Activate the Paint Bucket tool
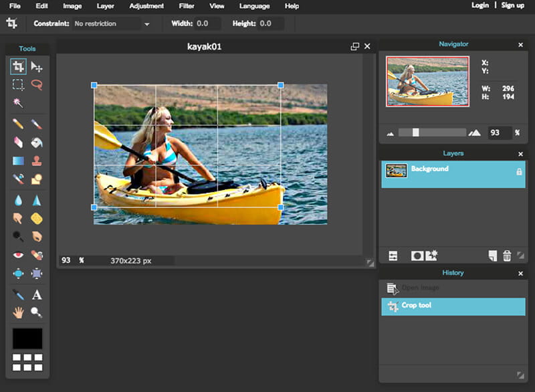This screenshot has height=392, width=535. (37, 142)
